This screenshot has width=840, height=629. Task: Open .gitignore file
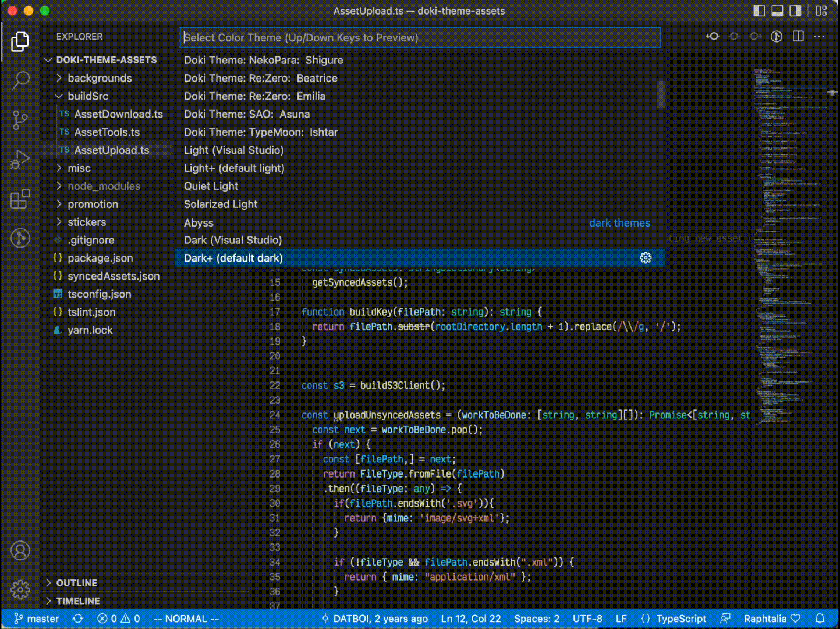coord(91,241)
